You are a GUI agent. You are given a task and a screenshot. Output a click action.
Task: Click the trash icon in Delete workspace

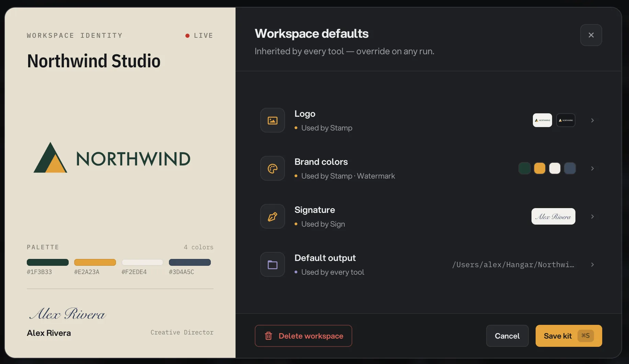tap(268, 336)
